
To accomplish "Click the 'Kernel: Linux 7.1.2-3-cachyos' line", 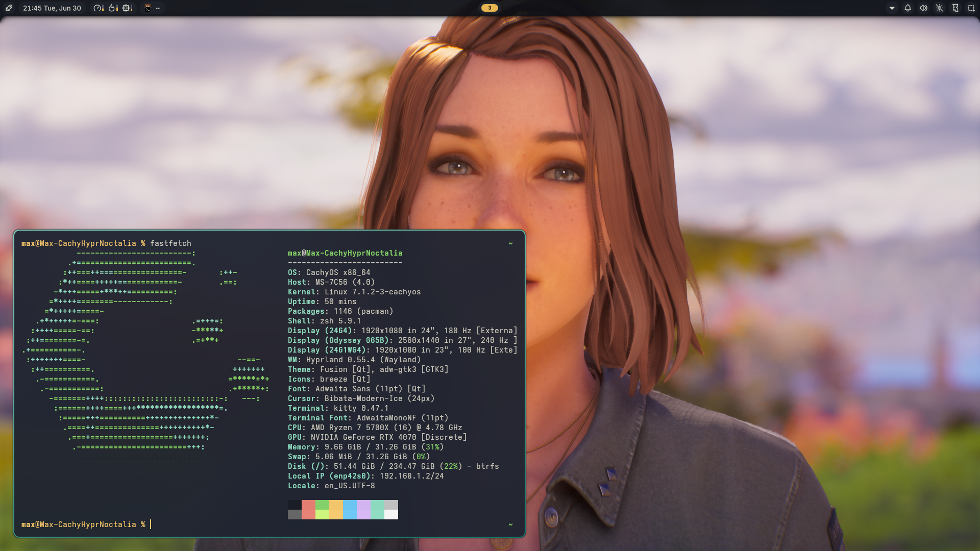I will pos(354,292).
